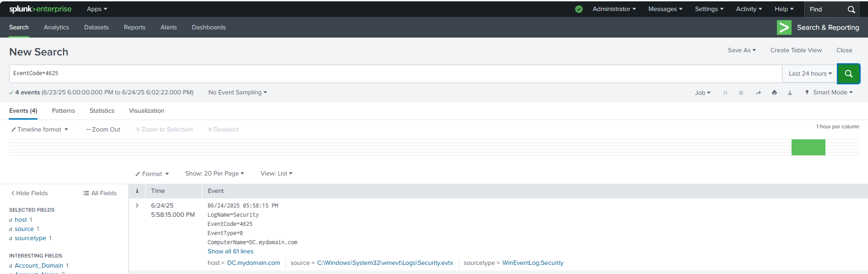This screenshot has height=274, width=868.
Task: Select the Account_Domain interesting field
Action: tap(39, 266)
